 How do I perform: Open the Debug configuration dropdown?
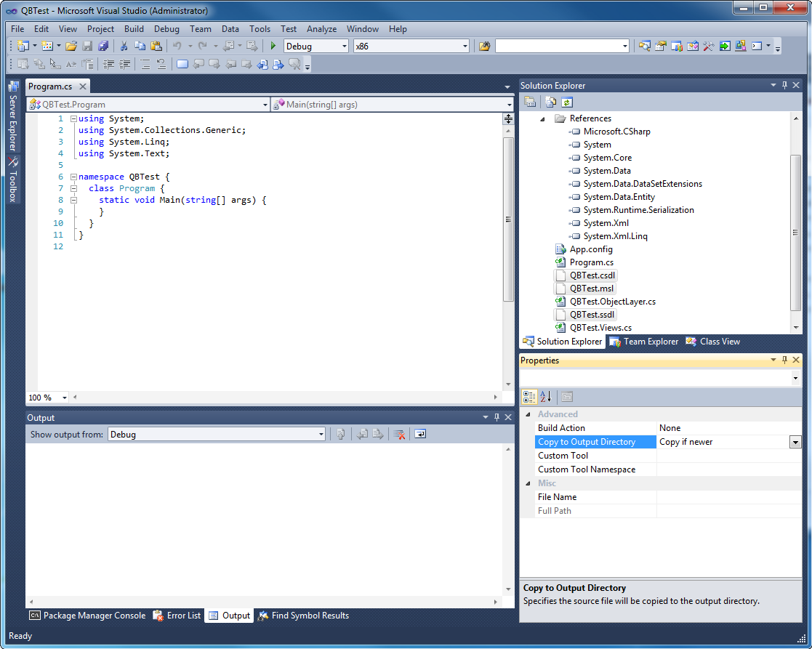click(345, 47)
